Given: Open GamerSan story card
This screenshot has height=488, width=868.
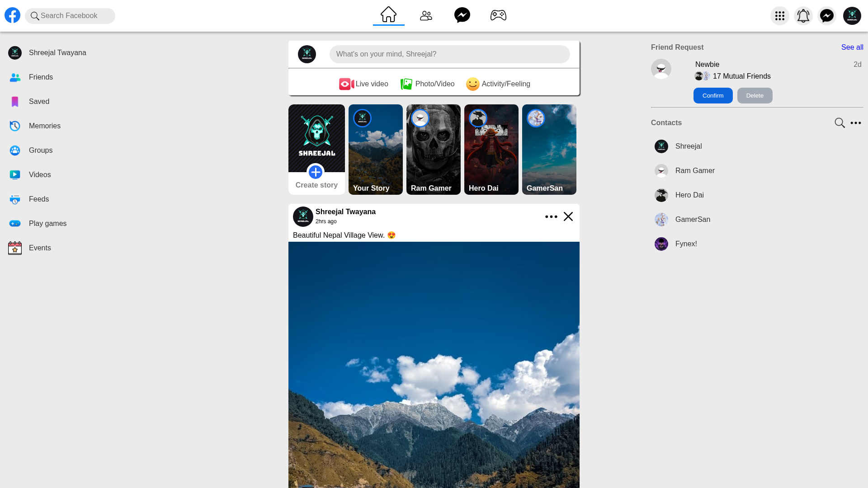Looking at the screenshot, I should pos(549,150).
